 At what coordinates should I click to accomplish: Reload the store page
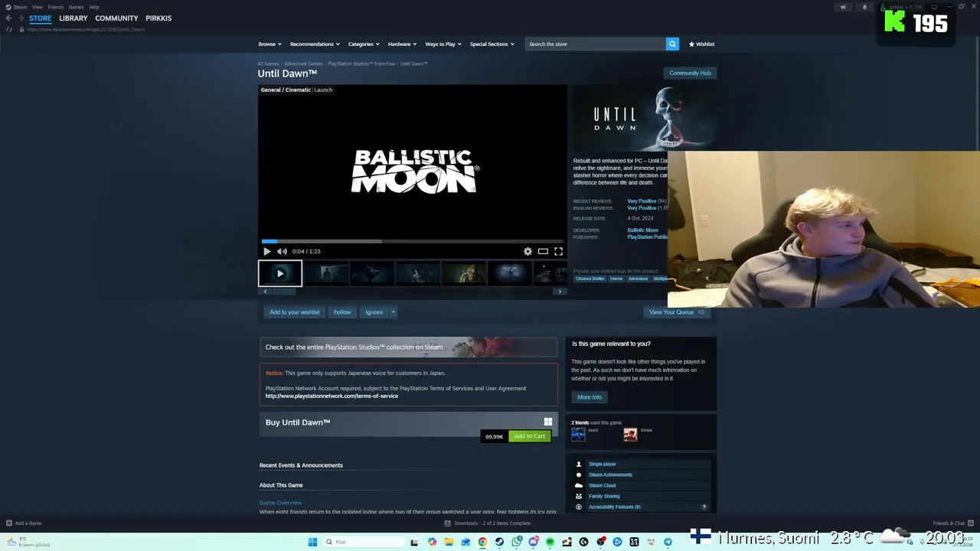[x=9, y=29]
